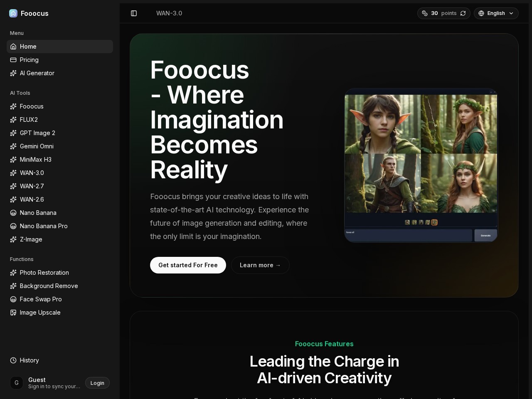The height and width of the screenshot is (399, 532).
Task: Click the FLUX2 sparkle icon
Action: pyautogui.click(x=13, y=120)
